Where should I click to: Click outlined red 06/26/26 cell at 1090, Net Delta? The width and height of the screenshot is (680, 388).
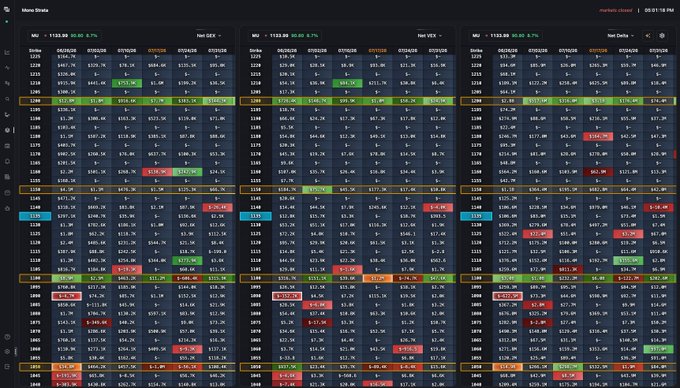pyautogui.click(x=507, y=296)
